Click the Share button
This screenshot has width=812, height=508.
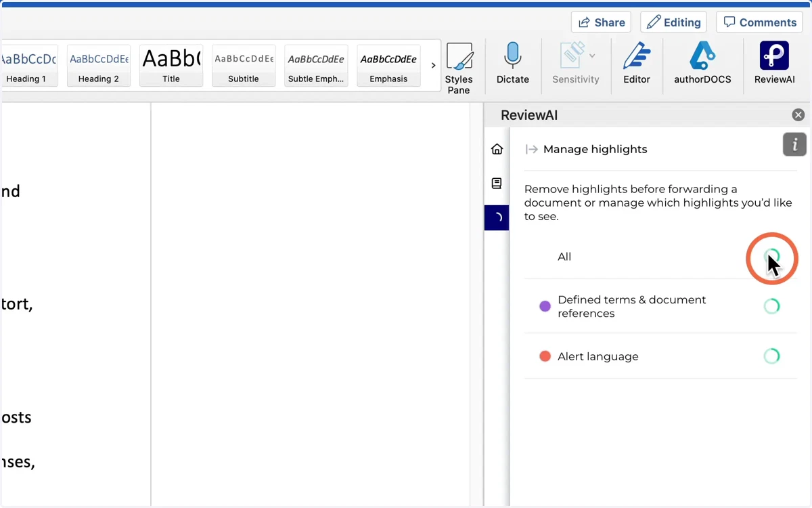point(601,22)
